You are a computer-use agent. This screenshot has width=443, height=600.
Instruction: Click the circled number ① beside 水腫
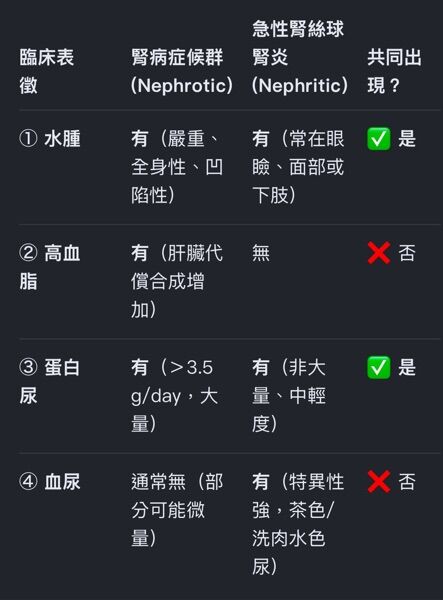(28, 139)
